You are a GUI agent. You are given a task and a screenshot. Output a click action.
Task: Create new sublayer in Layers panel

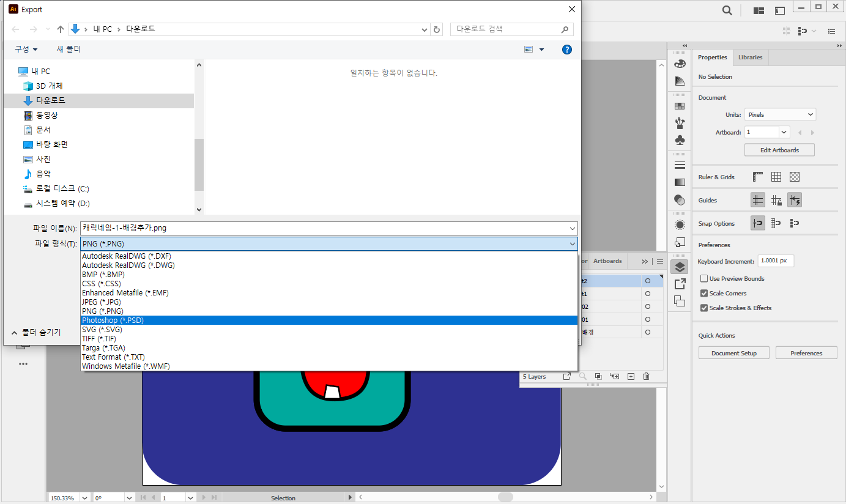tap(615, 377)
